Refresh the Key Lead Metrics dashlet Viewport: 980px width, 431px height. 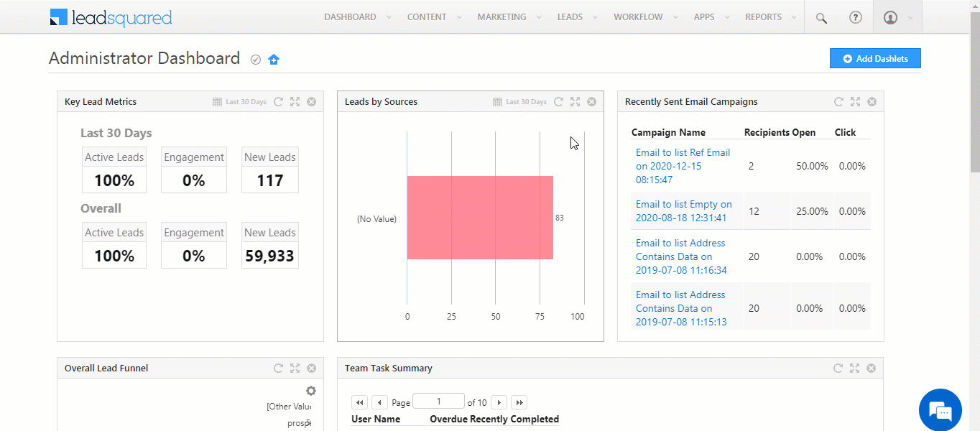(x=278, y=101)
